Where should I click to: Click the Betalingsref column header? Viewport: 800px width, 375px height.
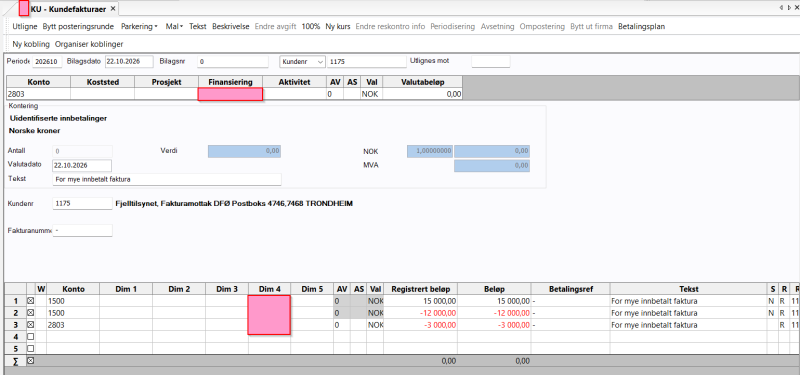pyautogui.click(x=570, y=289)
